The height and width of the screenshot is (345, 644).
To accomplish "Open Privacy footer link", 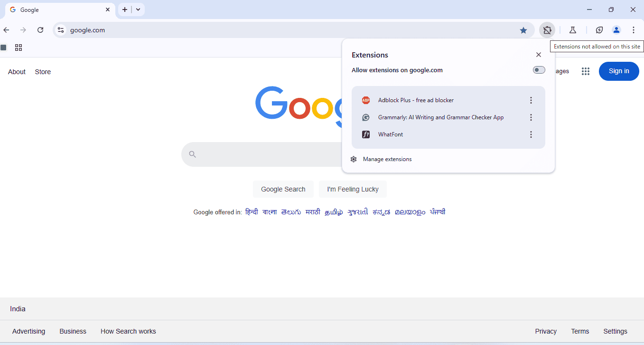I will (x=546, y=331).
